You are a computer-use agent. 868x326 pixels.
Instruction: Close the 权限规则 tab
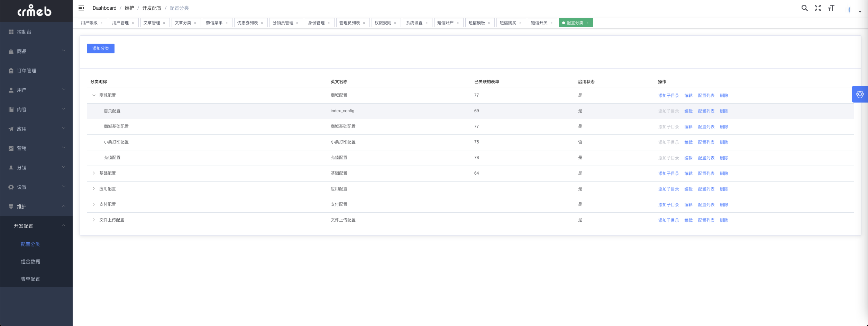click(395, 23)
